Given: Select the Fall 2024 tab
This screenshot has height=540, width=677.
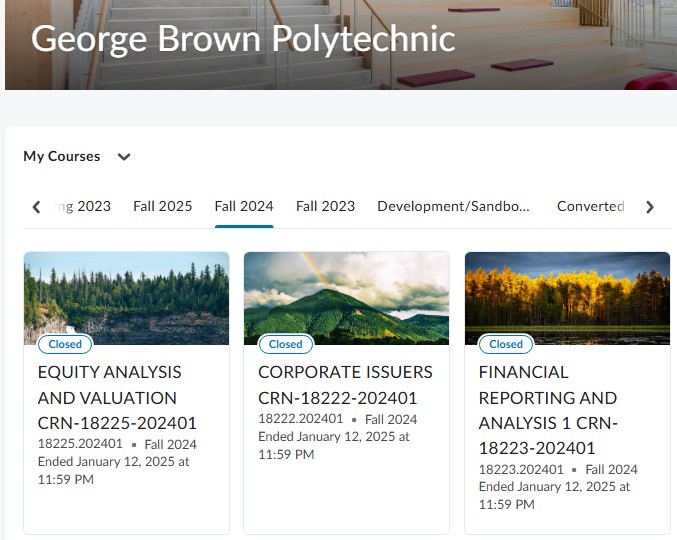Looking at the screenshot, I should point(244,206).
